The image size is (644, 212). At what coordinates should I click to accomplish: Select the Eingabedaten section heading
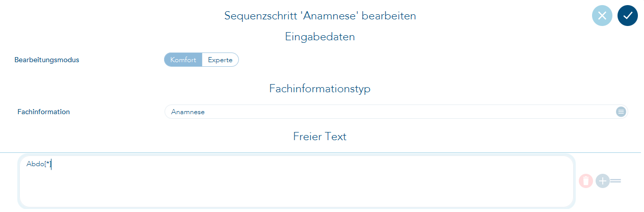[x=320, y=37]
